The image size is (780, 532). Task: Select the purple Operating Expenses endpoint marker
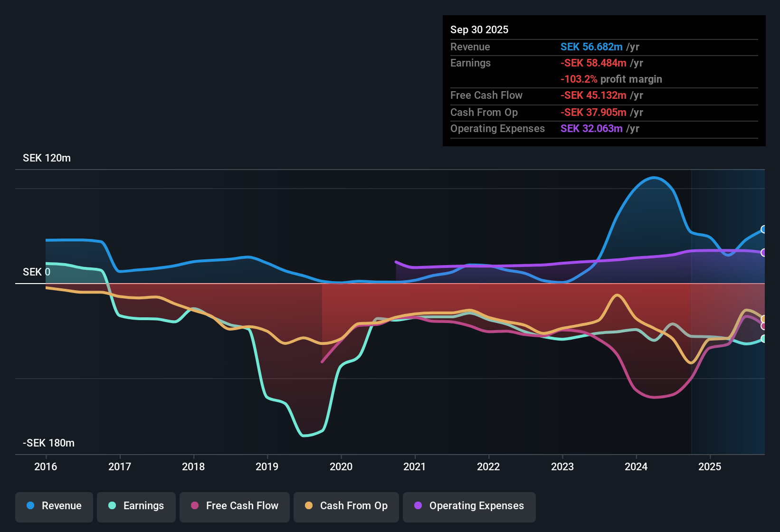point(764,253)
